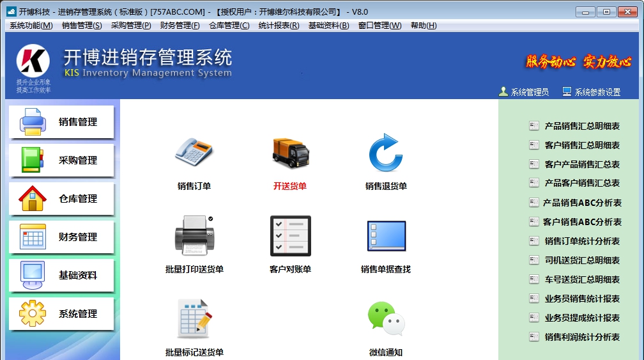
Task: Open the 窗口管理(W) menu
Action: pos(380,26)
